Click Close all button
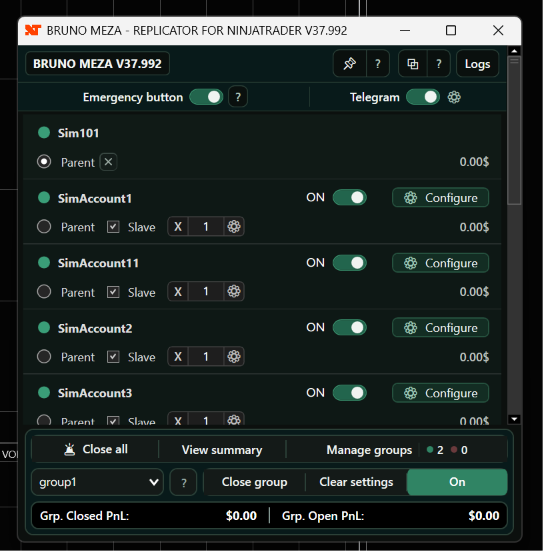The height and width of the screenshot is (551, 543). click(96, 449)
